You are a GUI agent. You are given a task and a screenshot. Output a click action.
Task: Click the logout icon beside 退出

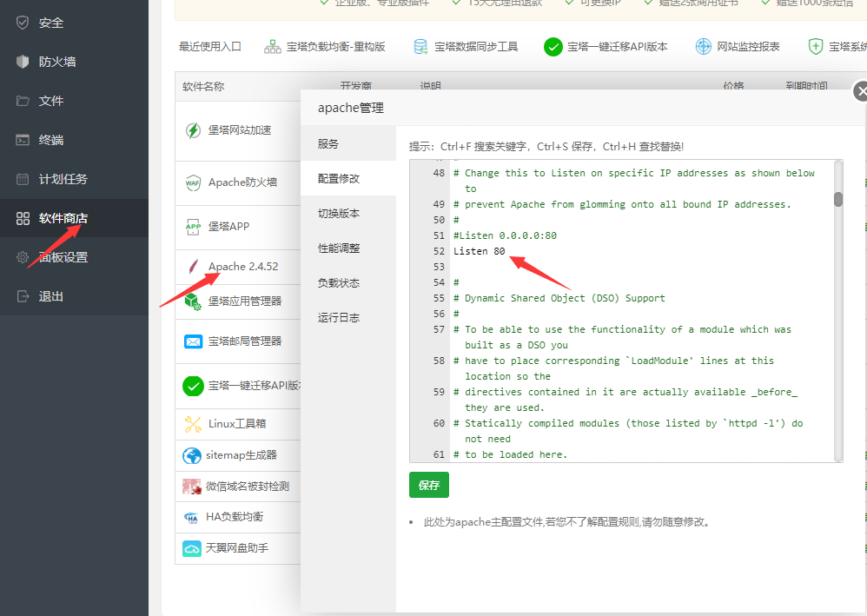pyautogui.click(x=23, y=296)
